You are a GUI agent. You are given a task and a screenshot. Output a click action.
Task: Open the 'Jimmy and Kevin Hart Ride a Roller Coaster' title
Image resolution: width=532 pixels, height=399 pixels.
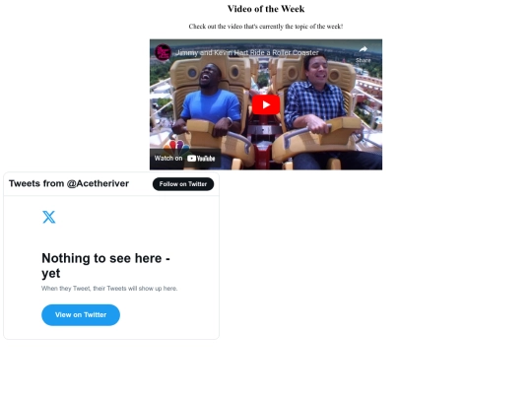pos(247,52)
